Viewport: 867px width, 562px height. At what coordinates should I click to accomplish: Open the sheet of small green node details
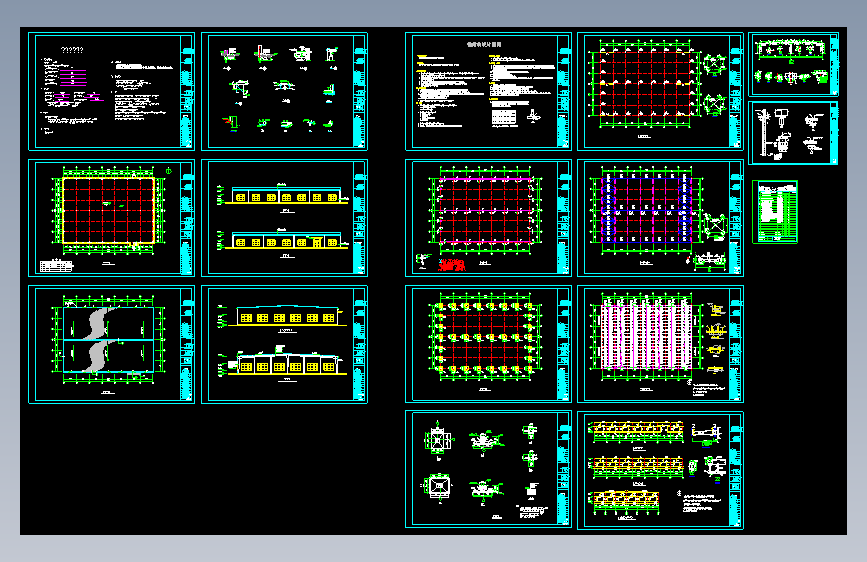click(284, 91)
